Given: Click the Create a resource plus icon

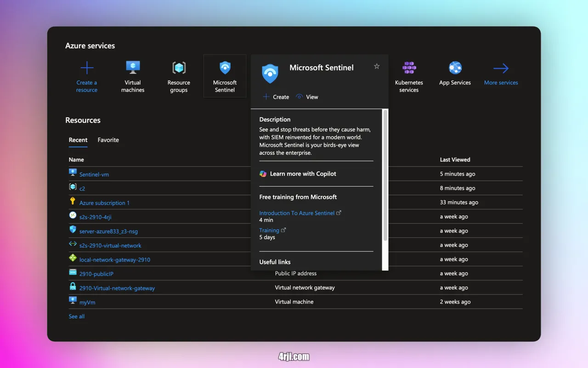Looking at the screenshot, I should (87, 69).
